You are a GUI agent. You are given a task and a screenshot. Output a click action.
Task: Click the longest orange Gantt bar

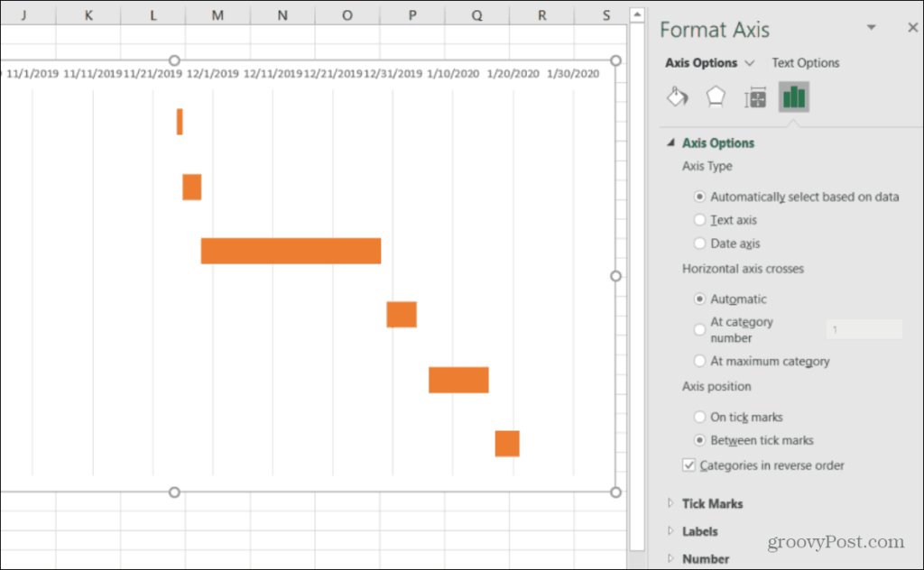291,251
